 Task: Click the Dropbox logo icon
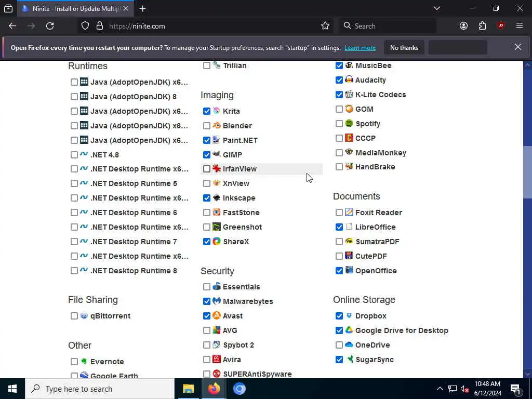tap(349, 315)
